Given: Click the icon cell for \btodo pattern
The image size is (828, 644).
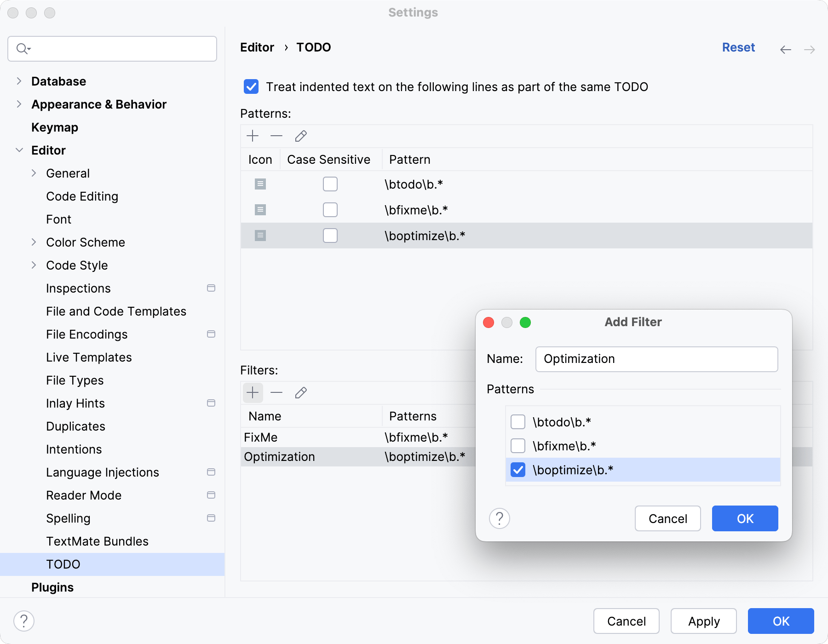Looking at the screenshot, I should pos(260,184).
